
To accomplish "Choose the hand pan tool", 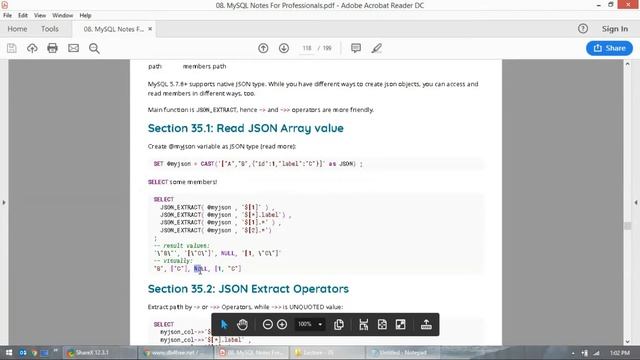I will [x=242, y=324].
